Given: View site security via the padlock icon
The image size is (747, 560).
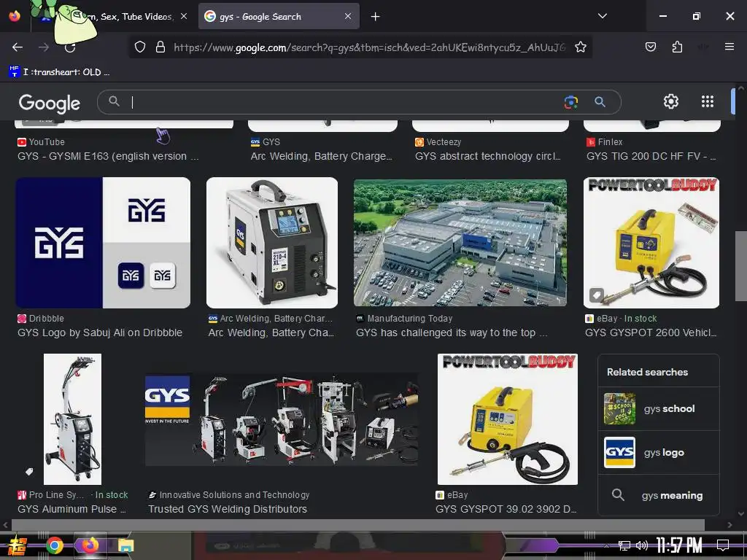Looking at the screenshot, I should coord(160,47).
